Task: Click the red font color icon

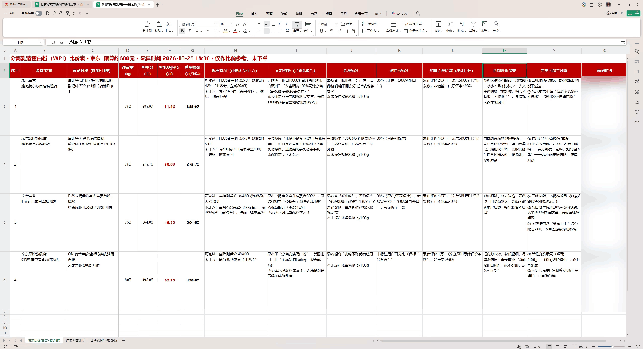Action: coord(236,31)
